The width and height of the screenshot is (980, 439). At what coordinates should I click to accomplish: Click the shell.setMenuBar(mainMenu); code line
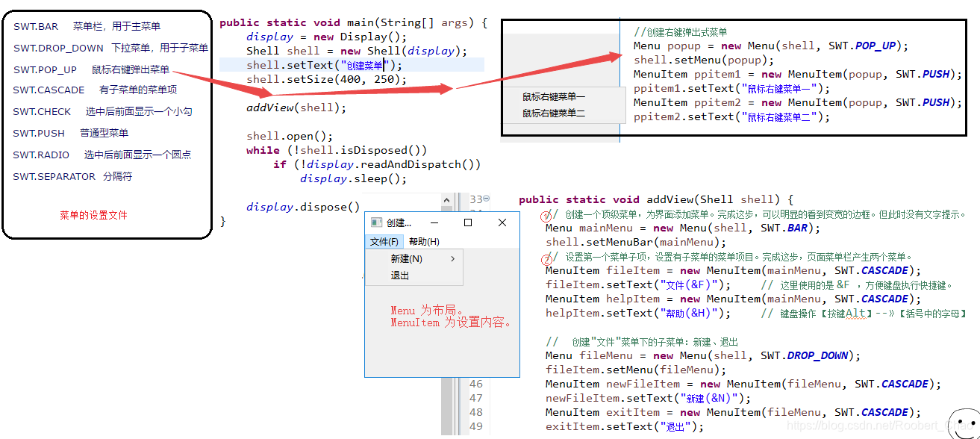(636, 242)
